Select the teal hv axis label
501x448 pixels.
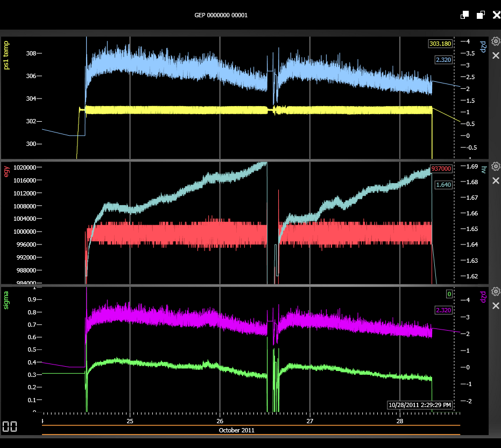tap(483, 170)
